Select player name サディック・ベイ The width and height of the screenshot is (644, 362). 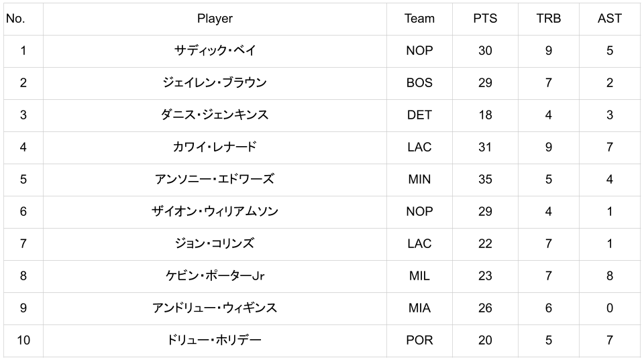(215, 51)
